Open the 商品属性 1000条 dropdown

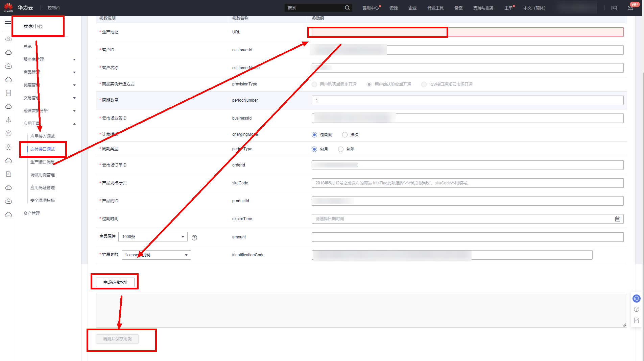point(153,237)
